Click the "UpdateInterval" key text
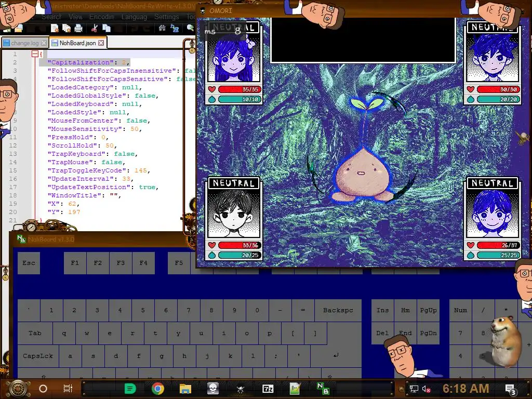 [x=81, y=179]
